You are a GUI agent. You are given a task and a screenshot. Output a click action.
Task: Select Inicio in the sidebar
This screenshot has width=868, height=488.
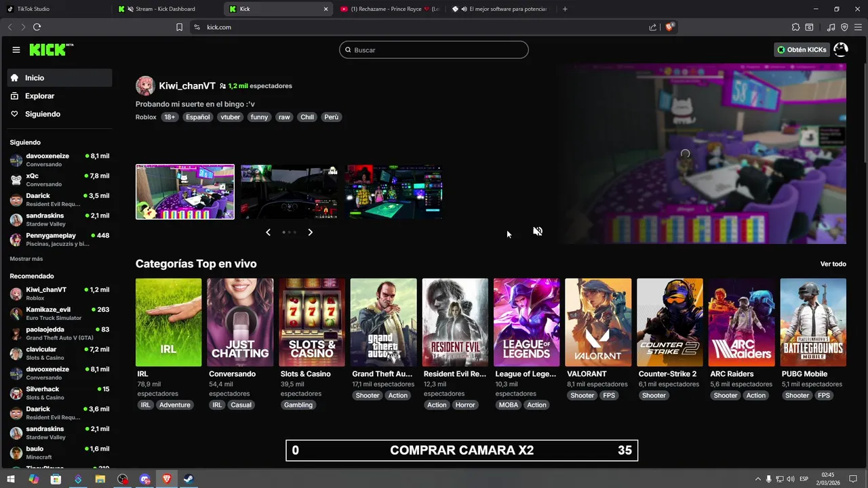(x=60, y=78)
